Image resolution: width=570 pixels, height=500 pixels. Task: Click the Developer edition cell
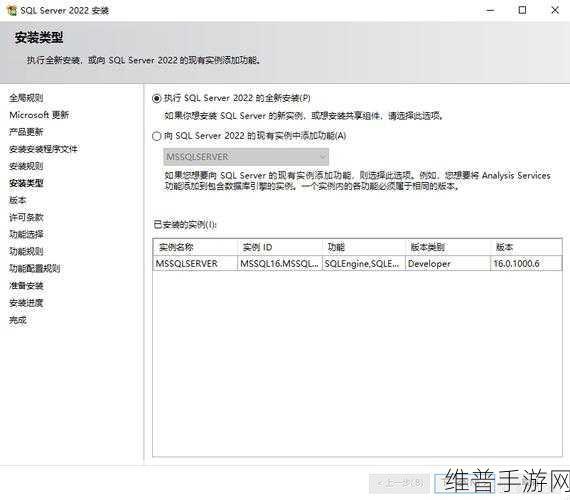(448, 264)
